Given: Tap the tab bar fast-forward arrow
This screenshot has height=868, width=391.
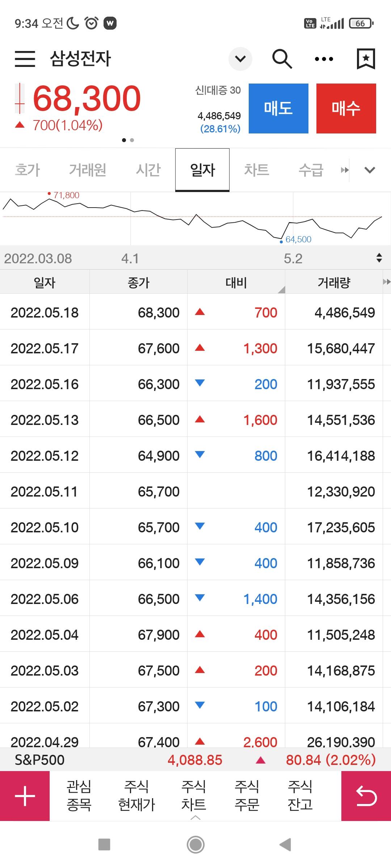Looking at the screenshot, I should (x=345, y=170).
